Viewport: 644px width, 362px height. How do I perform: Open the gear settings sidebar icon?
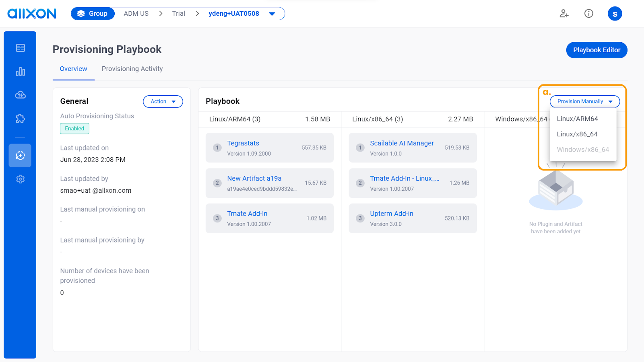[x=20, y=179]
